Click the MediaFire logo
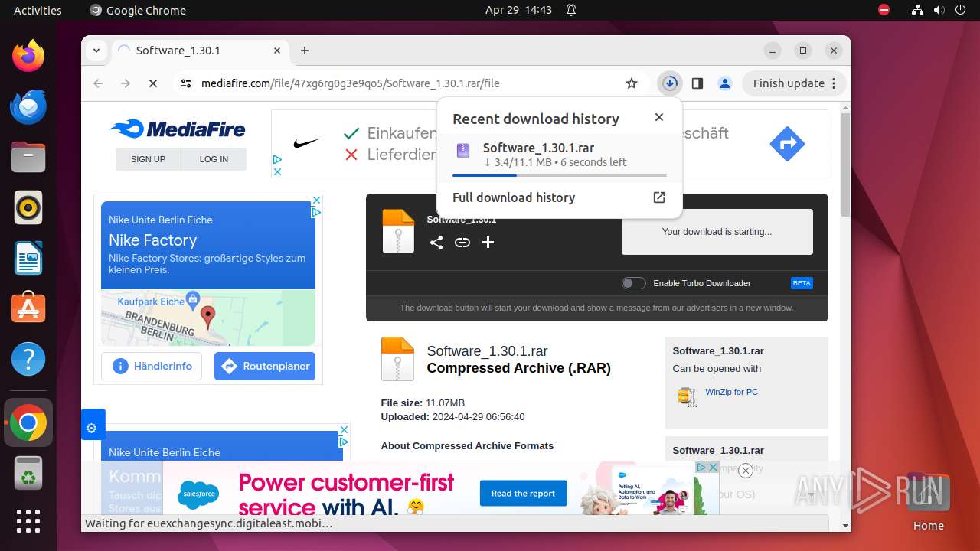This screenshot has width=980, height=551. pos(178,129)
